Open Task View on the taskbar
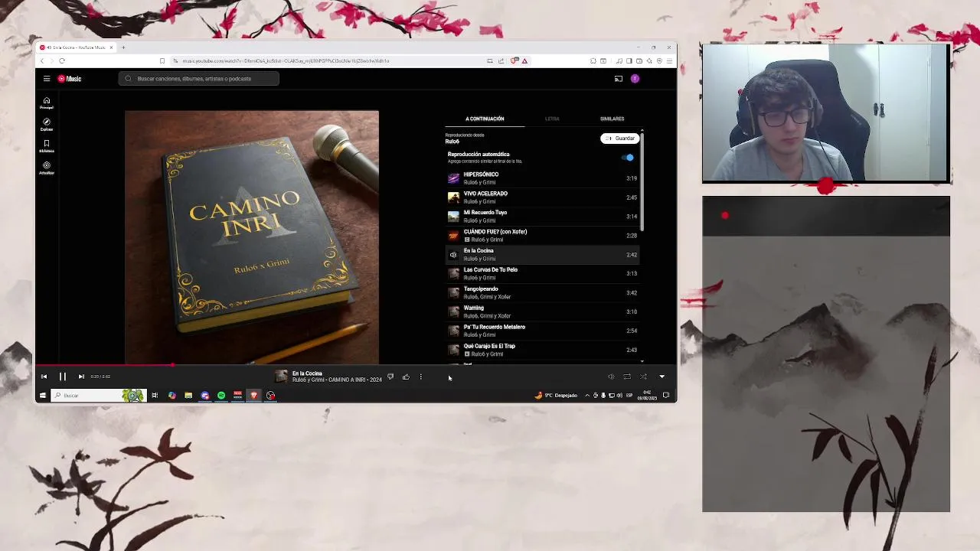 [x=155, y=396]
